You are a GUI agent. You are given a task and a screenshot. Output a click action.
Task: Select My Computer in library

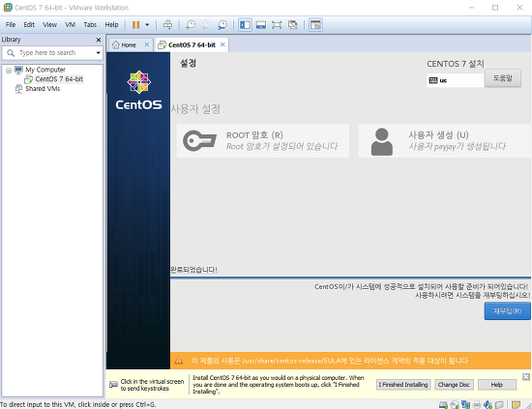point(45,70)
